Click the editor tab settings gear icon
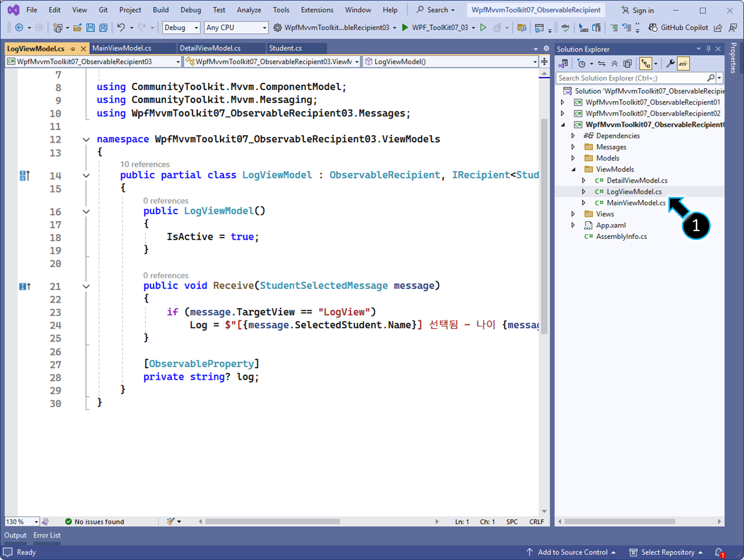Viewport: 744px width, 560px height. (546, 49)
